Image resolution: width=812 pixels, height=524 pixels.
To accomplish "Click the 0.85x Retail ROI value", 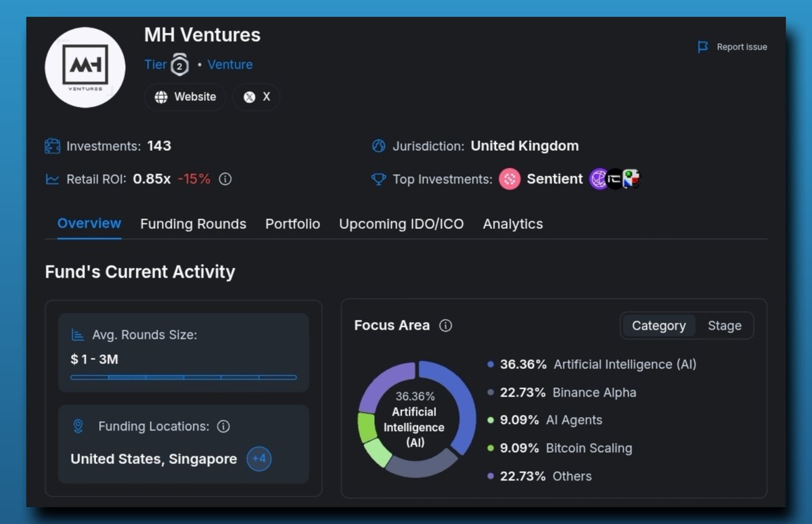I will click(152, 179).
